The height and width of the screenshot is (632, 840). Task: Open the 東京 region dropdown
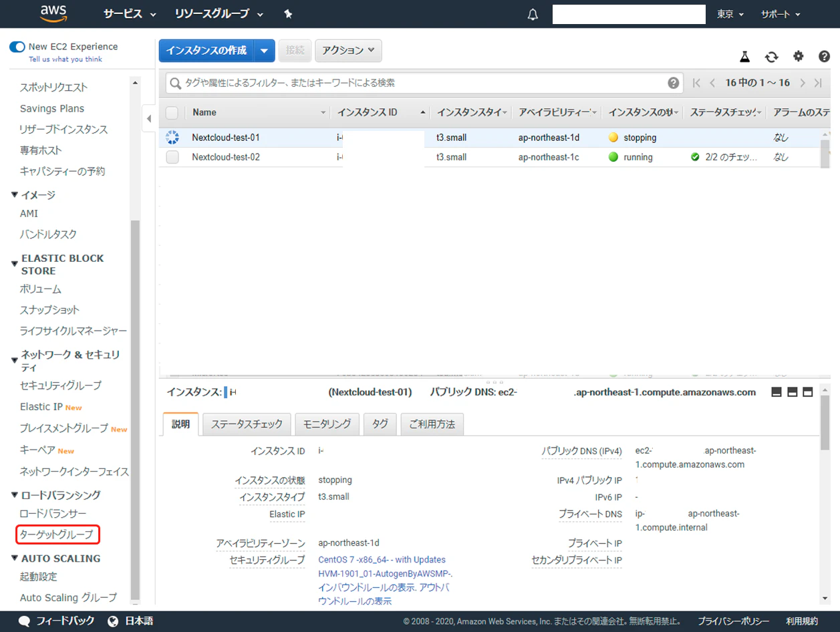pos(730,14)
